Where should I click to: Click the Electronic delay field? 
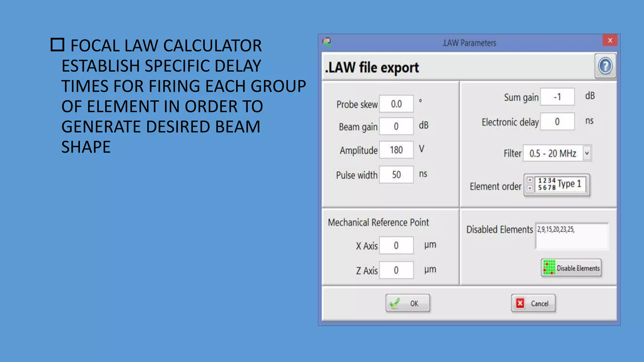(x=557, y=122)
